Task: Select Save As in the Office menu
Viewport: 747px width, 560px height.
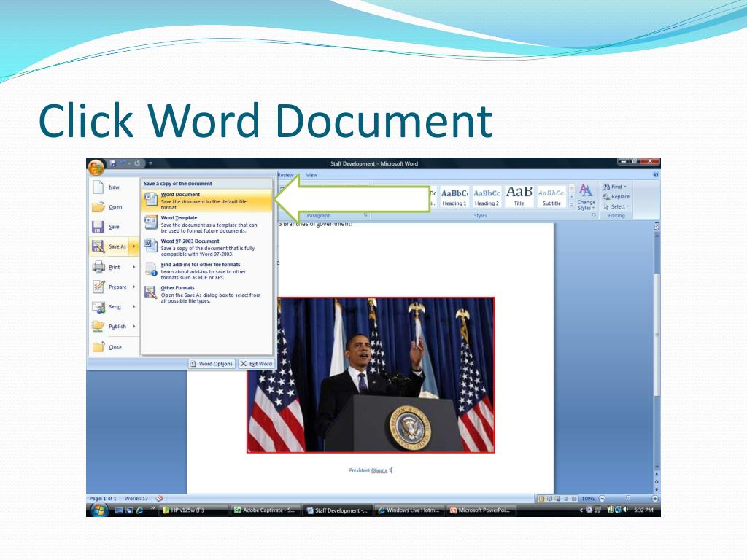Action: click(x=109, y=246)
